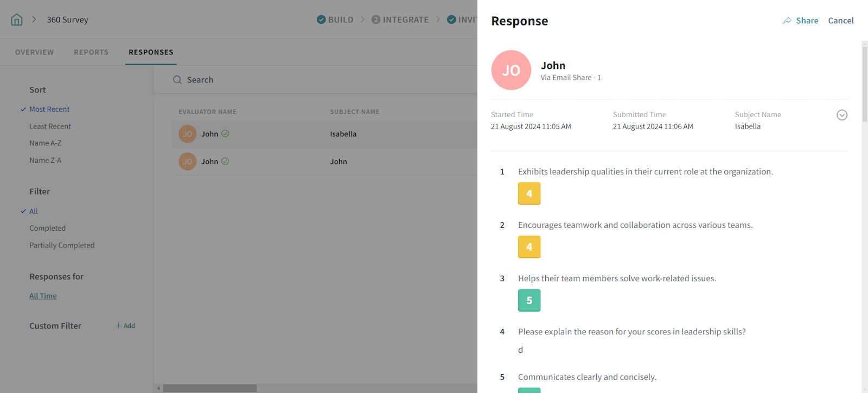Add a Custom Filter
This screenshot has height=393, width=868.
[x=125, y=326]
